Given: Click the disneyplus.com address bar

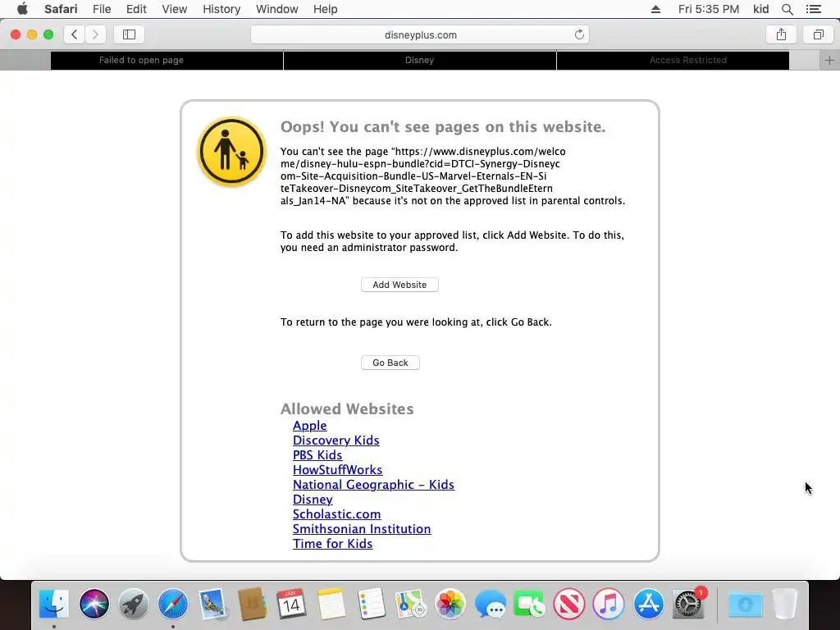Looking at the screenshot, I should (420, 34).
